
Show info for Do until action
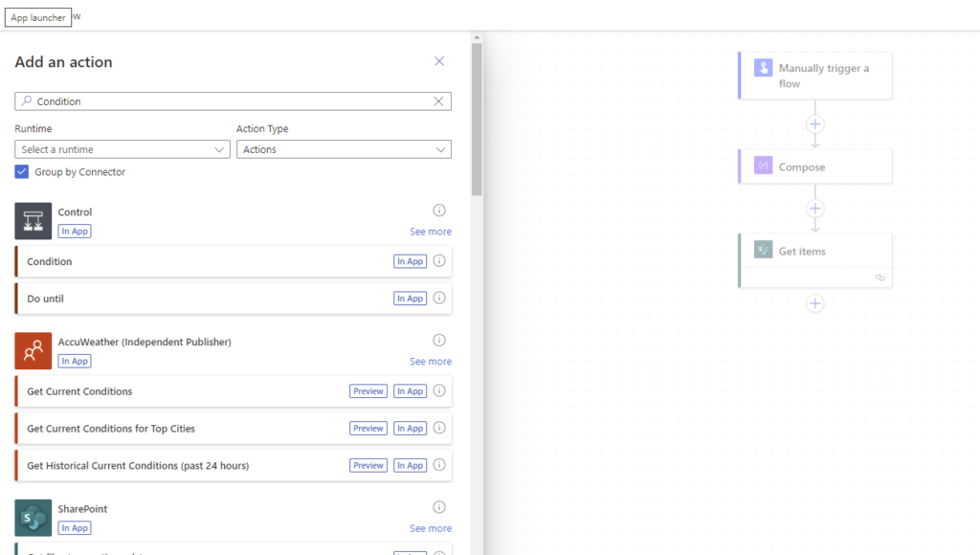[x=439, y=298]
